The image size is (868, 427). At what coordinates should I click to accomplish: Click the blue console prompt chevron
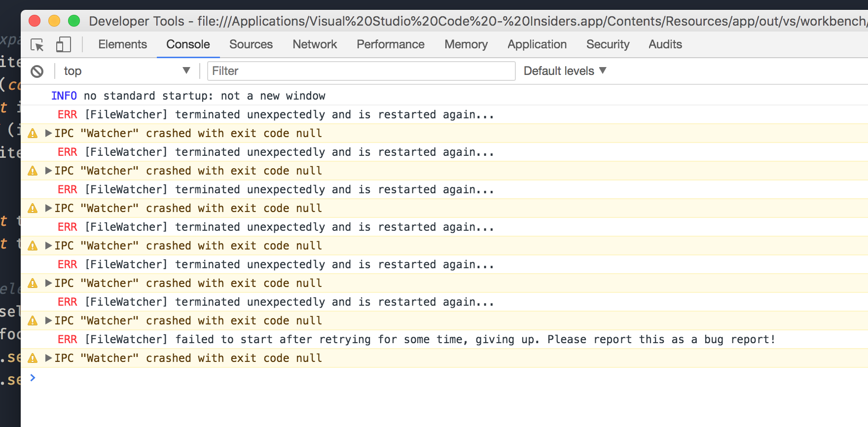tap(33, 378)
